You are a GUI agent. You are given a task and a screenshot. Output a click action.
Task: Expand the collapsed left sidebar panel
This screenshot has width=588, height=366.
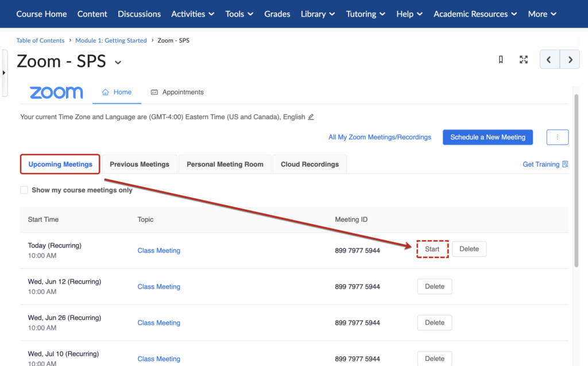[4, 74]
